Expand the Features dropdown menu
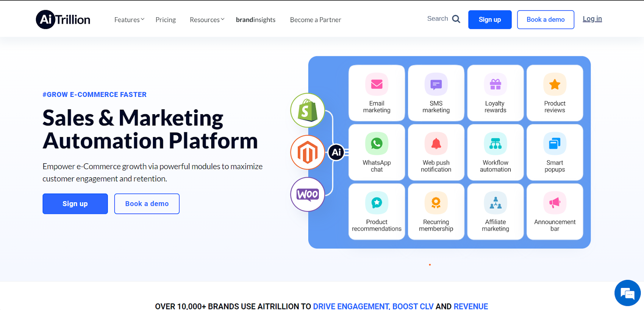644x310 pixels. coord(129,20)
